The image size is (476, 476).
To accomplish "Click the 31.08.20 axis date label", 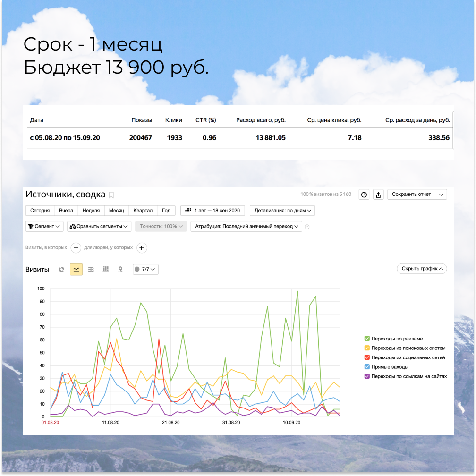I will [231, 423].
